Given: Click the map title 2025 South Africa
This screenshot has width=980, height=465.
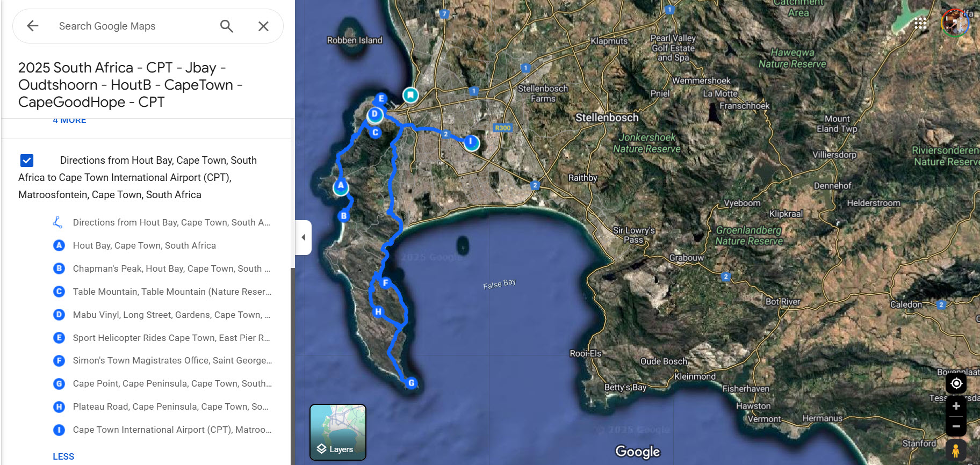Looking at the screenshot, I should [131, 85].
